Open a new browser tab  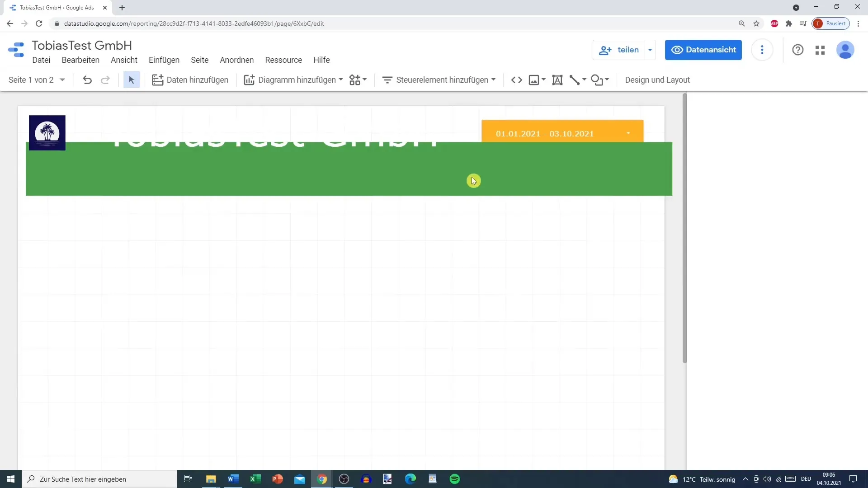pyautogui.click(x=122, y=8)
